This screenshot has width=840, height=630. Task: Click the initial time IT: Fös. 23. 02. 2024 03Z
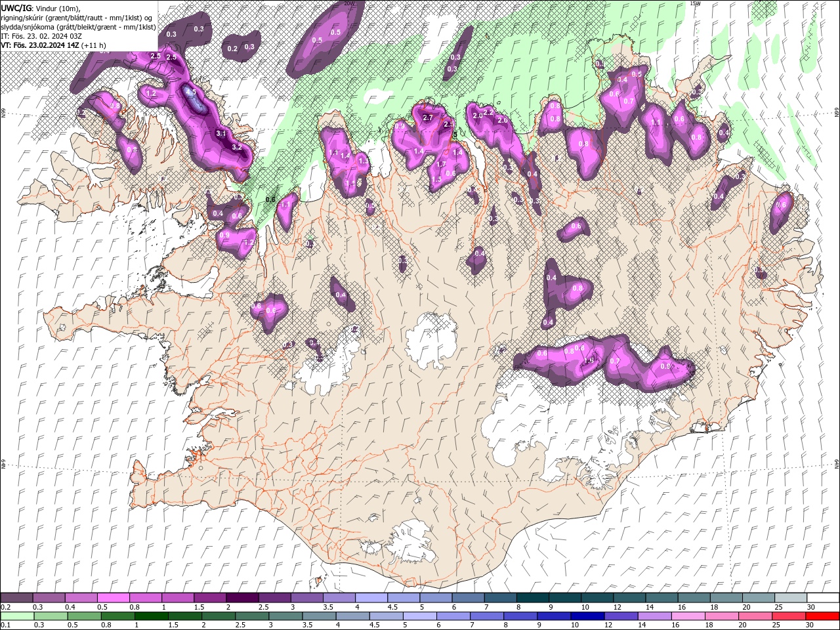41,36
